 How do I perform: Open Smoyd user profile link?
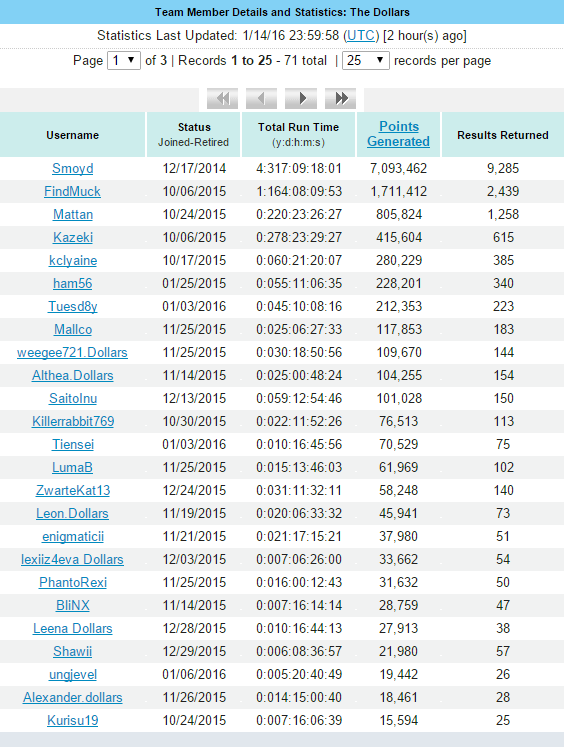72,168
